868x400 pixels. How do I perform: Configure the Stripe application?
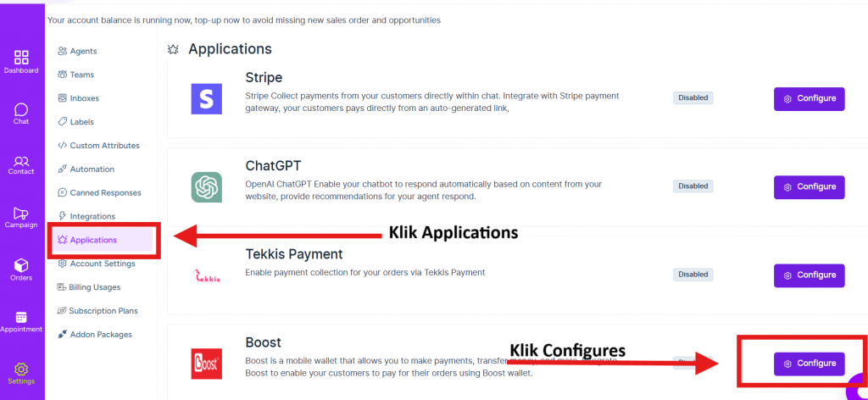click(x=809, y=98)
